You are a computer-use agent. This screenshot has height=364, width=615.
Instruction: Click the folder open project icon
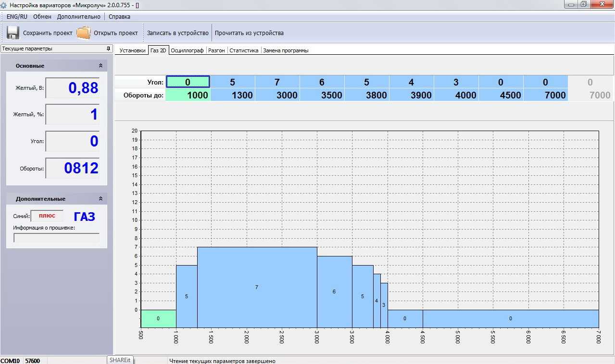tap(84, 33)
